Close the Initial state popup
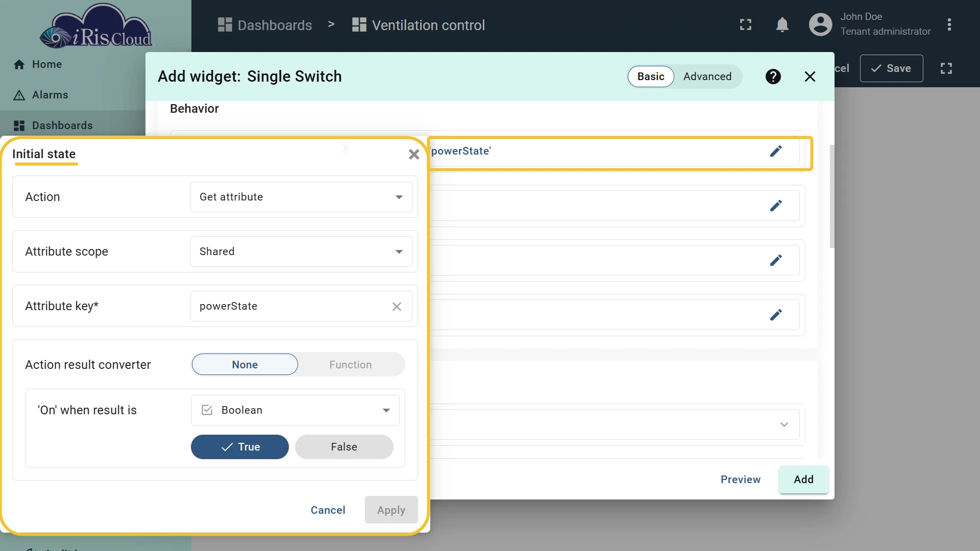The width and height of the screenshot is (980, 551). (x=413, y=154)
